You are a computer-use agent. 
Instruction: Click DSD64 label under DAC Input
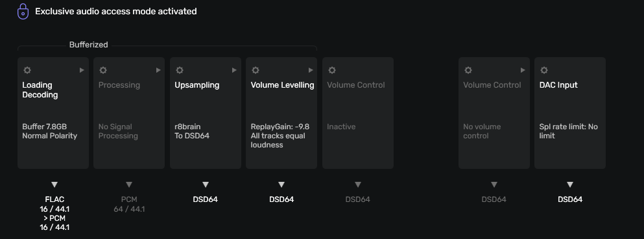click(570, 199)
